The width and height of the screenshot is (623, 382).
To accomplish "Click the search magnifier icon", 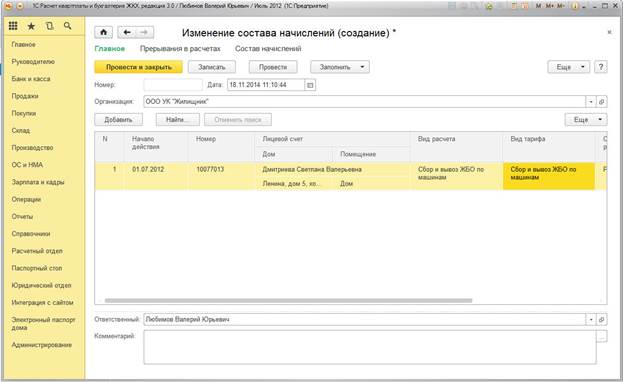I will pyautogui.click(x=68, y=26).
